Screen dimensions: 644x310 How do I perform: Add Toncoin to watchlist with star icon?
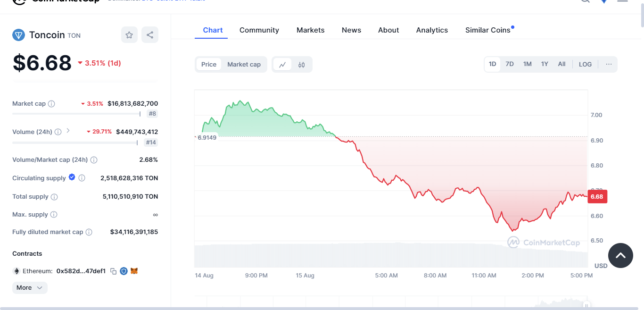(x=129, y=35)
